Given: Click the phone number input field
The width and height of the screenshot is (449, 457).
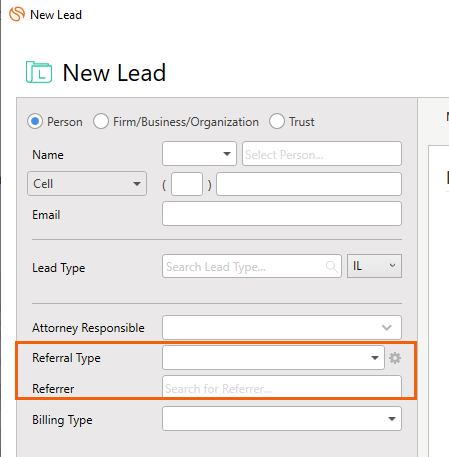Looking at the screenshot, I should point(309,184).
